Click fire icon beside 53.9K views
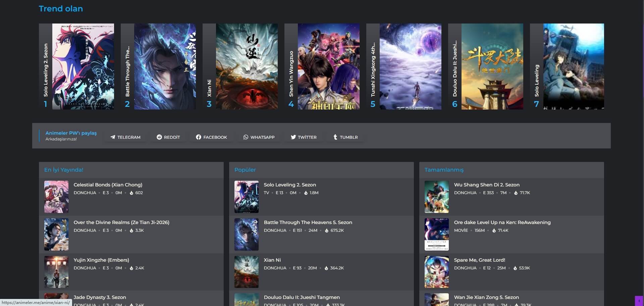The width and height of the screenshot is (644, 306). (x=515, y=268)
